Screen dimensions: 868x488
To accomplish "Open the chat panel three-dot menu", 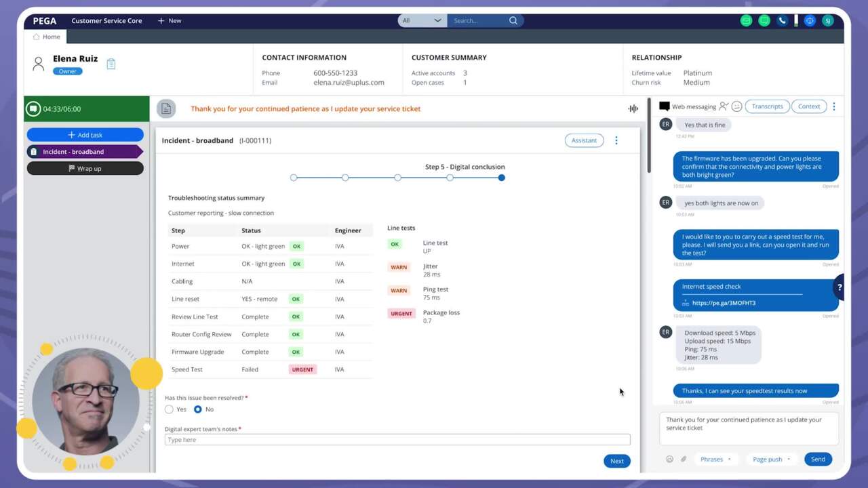I will [834, 106].
